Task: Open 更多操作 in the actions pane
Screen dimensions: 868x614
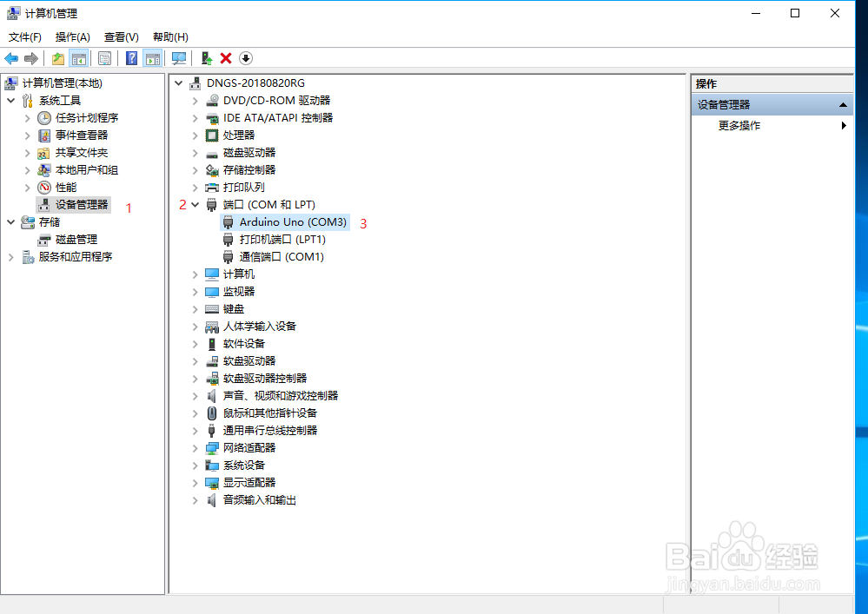Action: [x=739, y=126]
